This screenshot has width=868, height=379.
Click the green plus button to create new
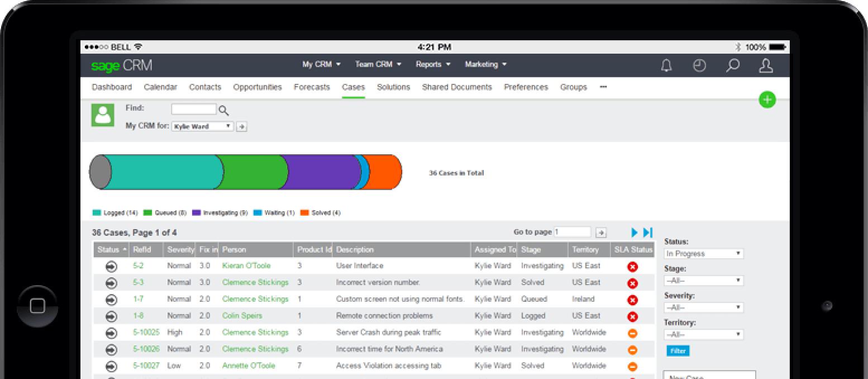[x=767, y=100]
